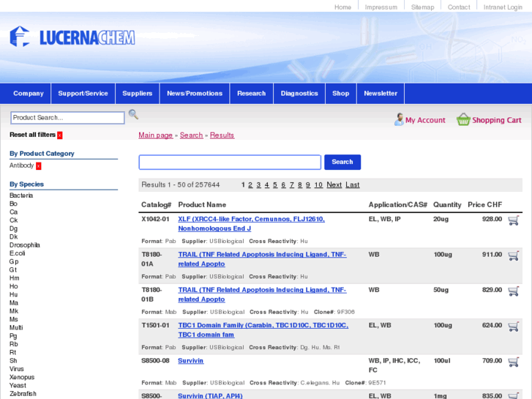Focus the main search text box

click(230, 162)
